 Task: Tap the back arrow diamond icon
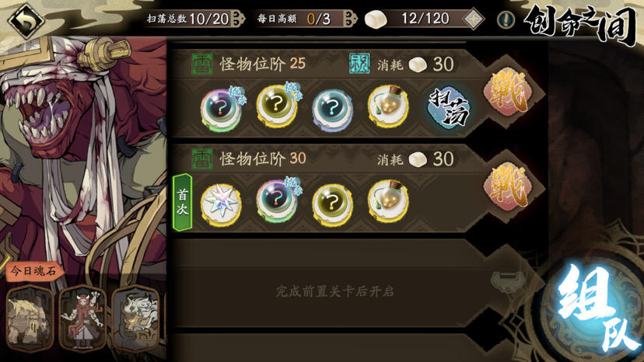click(26, 20)
